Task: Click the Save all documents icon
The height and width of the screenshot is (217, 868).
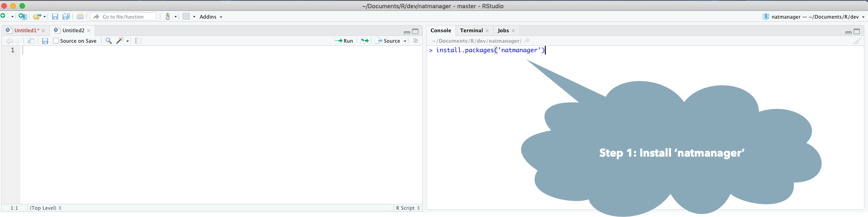Action: click(66, 17)
